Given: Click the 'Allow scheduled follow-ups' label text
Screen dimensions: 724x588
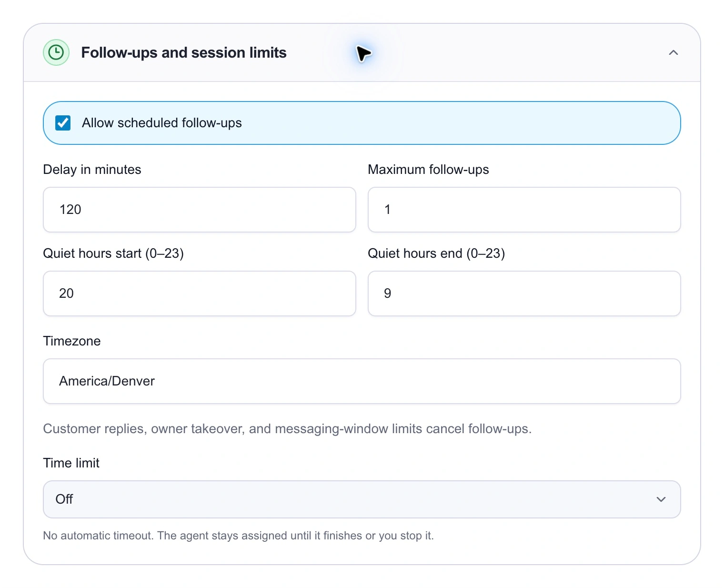Looking at the screenshot, I should point(162,123).
